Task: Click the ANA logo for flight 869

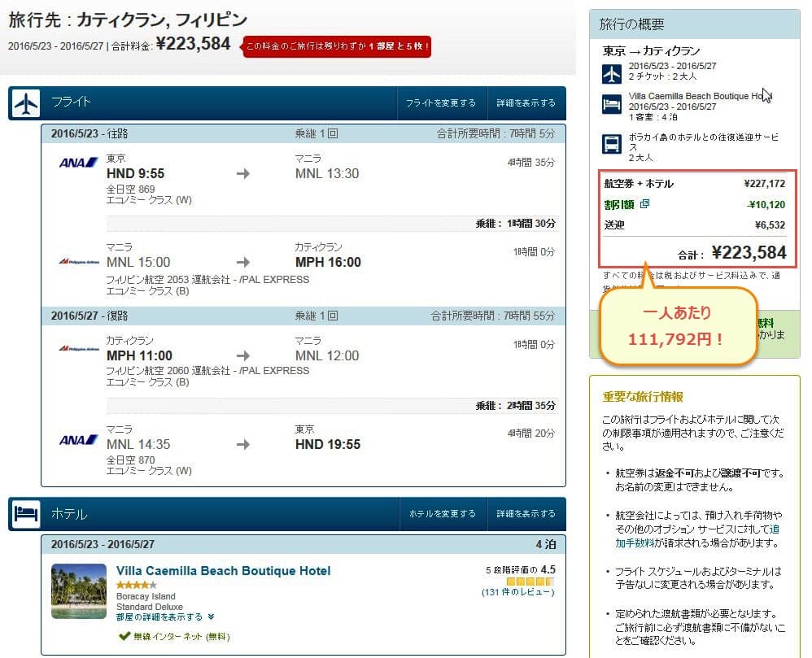Action: (78, 163)
